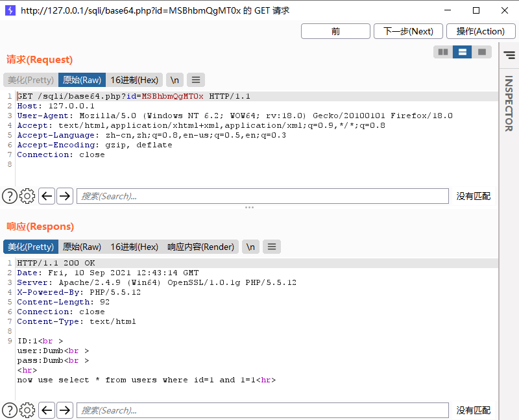The image size is (519, 420).
Task: Select Request 原始(Raw) tab
Action: coord(82,80)
